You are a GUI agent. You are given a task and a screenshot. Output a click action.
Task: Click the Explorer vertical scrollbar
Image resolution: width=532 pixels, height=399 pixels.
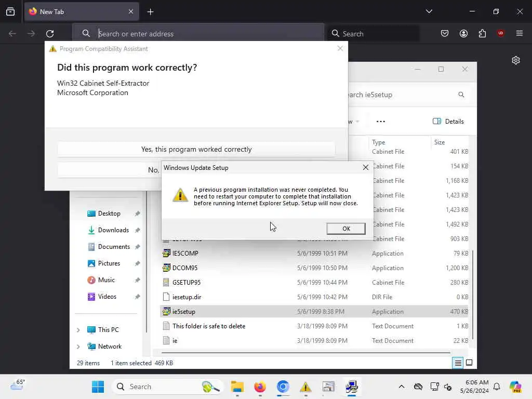(473, 295)
